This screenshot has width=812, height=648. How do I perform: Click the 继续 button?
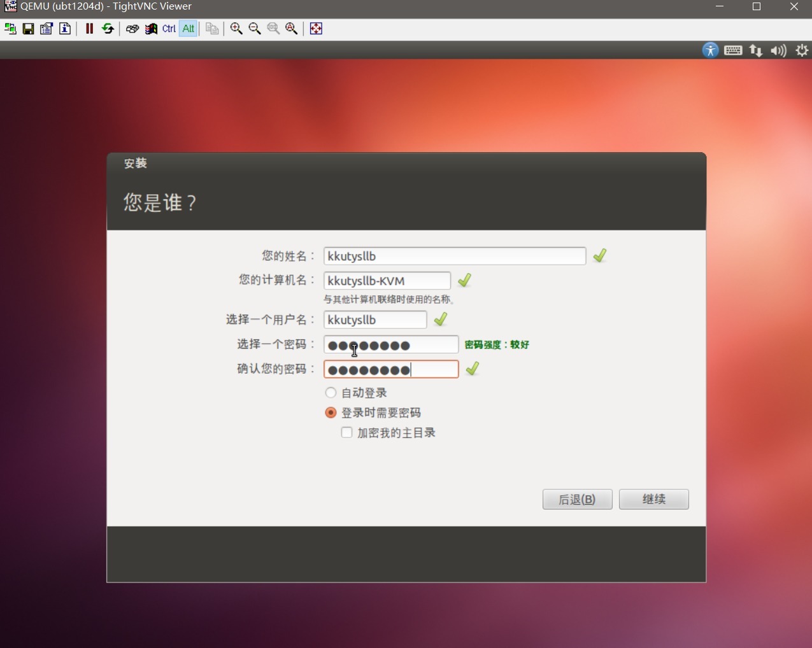pos(653,499)
